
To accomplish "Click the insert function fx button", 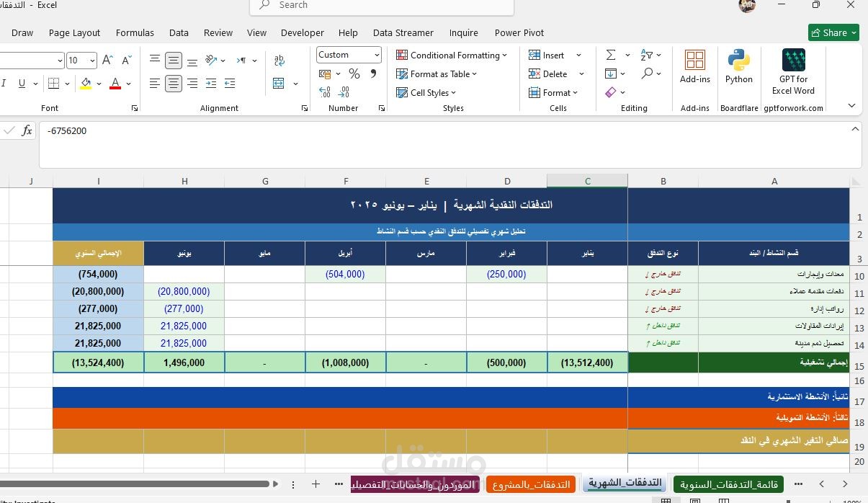I will pos(27,130).
